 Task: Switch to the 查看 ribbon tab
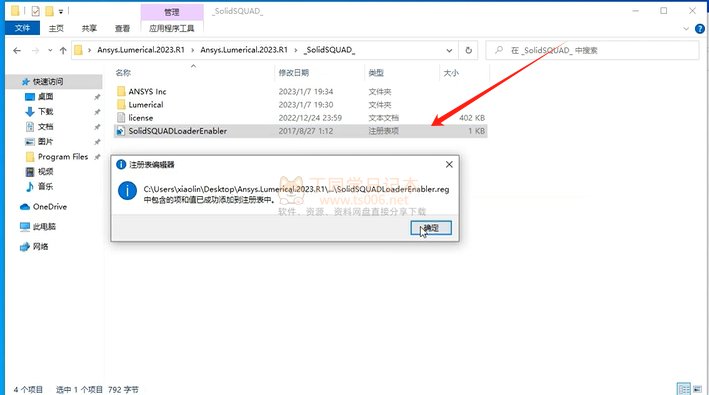click(122, 28)
